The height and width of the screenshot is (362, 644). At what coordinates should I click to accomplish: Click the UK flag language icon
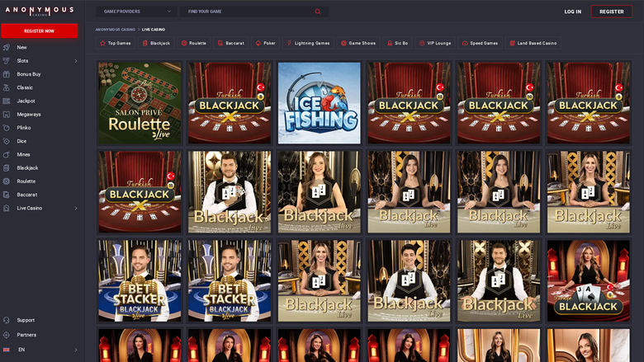6,350
